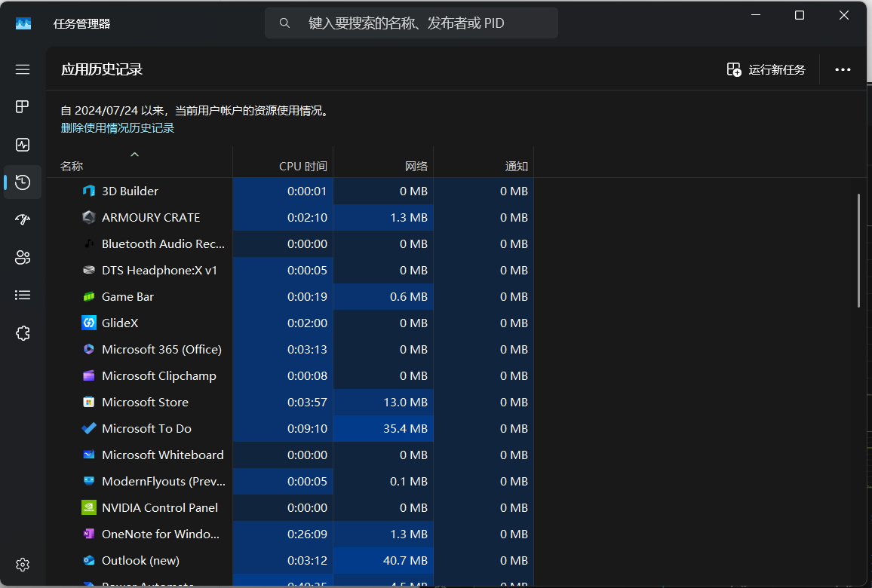Click the Microsoft Store icon

coord(89,402)
